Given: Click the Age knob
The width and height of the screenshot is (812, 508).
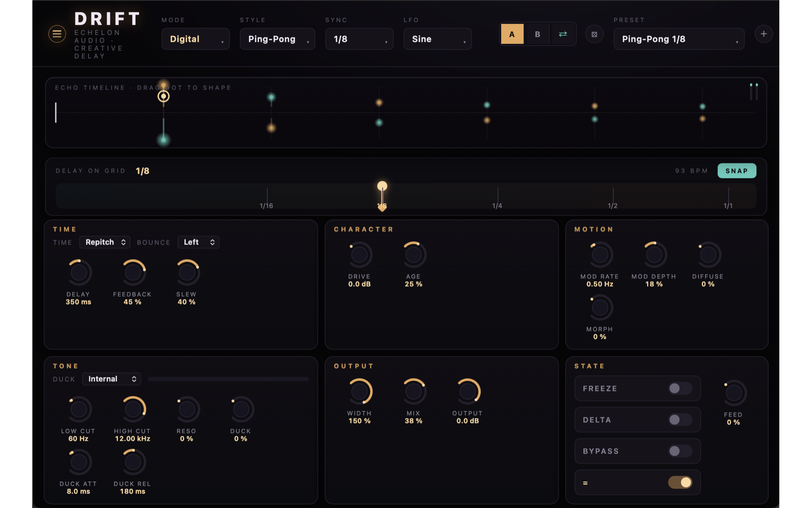Looking at the screenshot, I should pos(413,255).
